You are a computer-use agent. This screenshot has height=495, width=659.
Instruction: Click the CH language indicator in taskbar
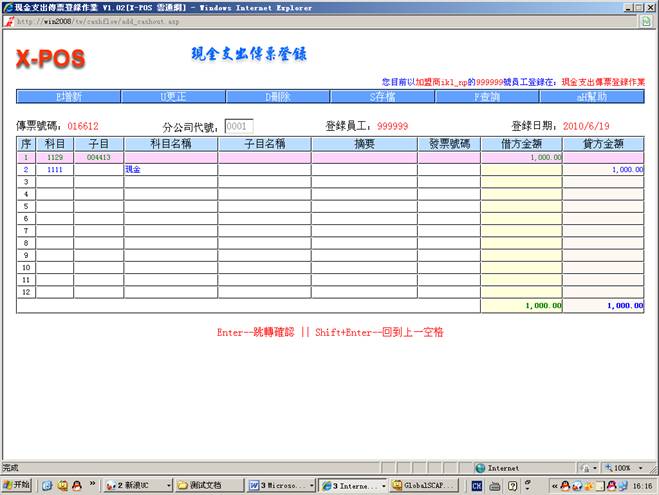(x=478, y=485)
